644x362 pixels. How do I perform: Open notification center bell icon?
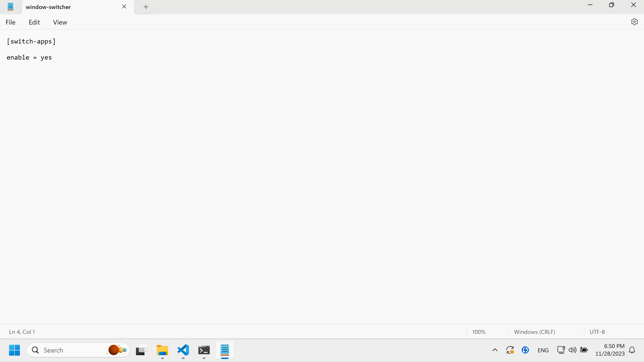click(x=632, y=350)
